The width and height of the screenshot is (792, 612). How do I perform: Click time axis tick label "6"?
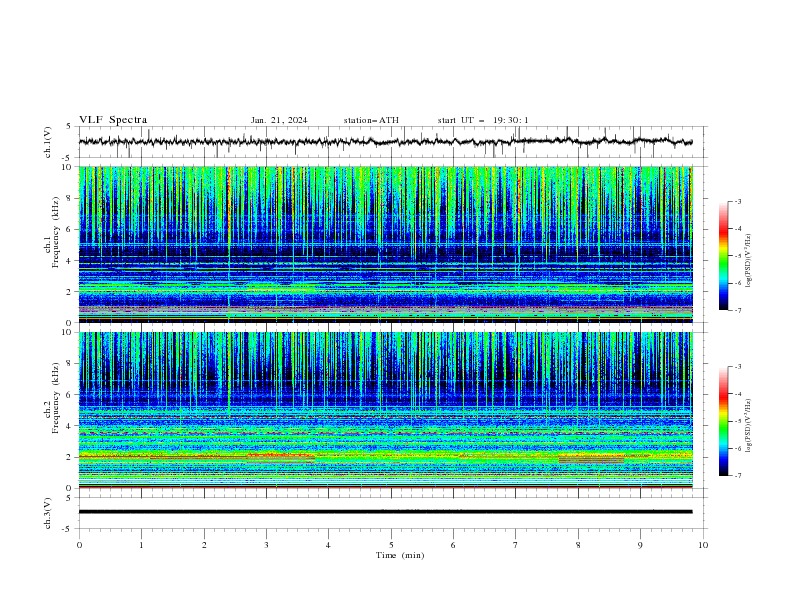pyautogui.click(x=453, y=545)
